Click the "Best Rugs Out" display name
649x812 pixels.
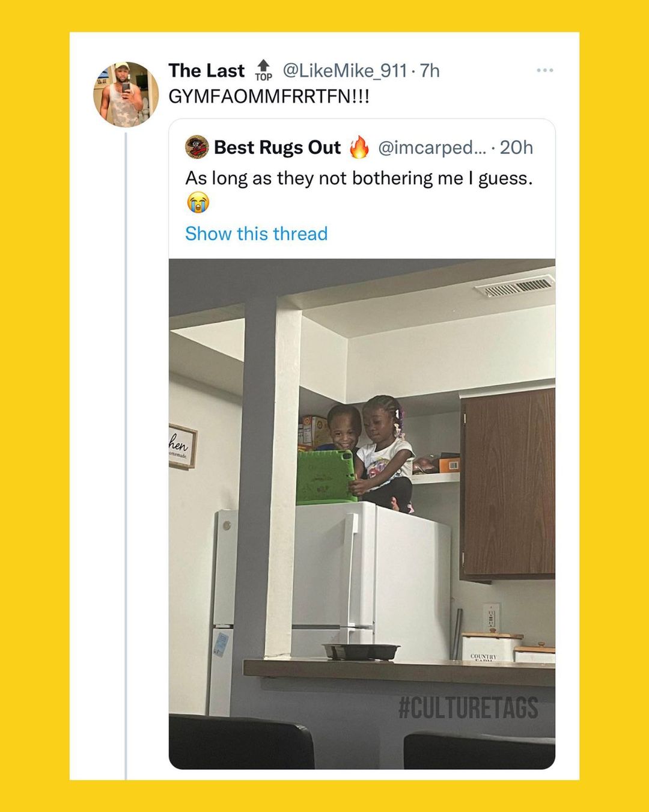[x=277, y=147]
